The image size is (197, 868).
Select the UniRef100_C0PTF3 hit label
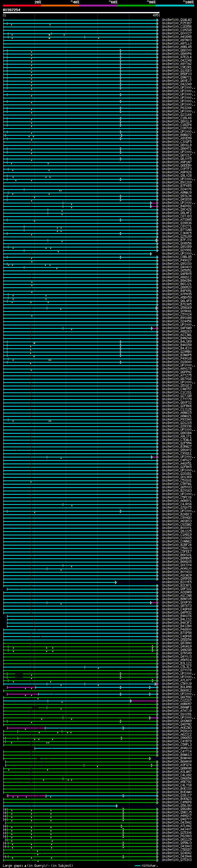177,169
